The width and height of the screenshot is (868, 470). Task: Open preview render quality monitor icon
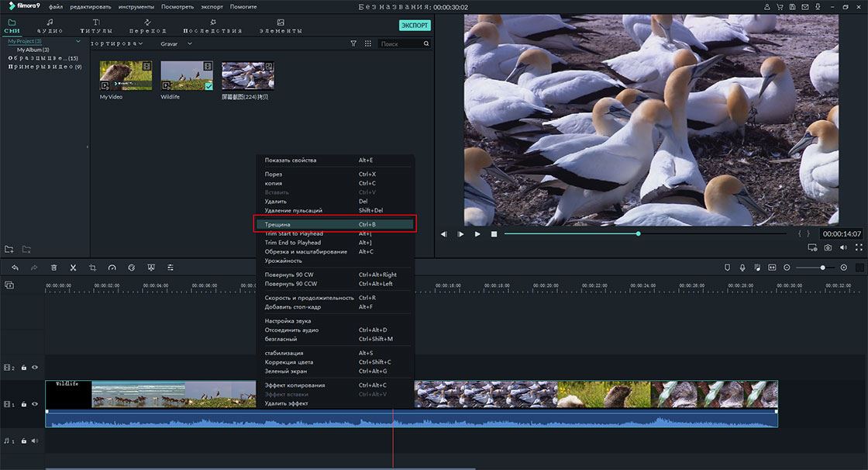[x=812, y=247]
